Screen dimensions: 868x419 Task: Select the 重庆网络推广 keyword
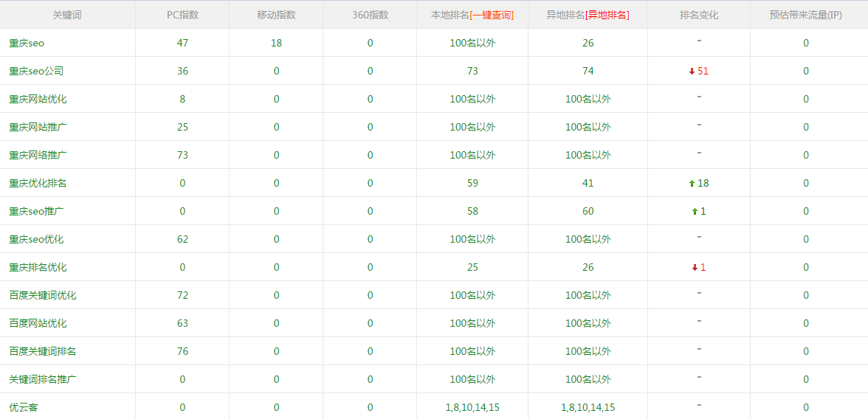(x=38, y=156)
